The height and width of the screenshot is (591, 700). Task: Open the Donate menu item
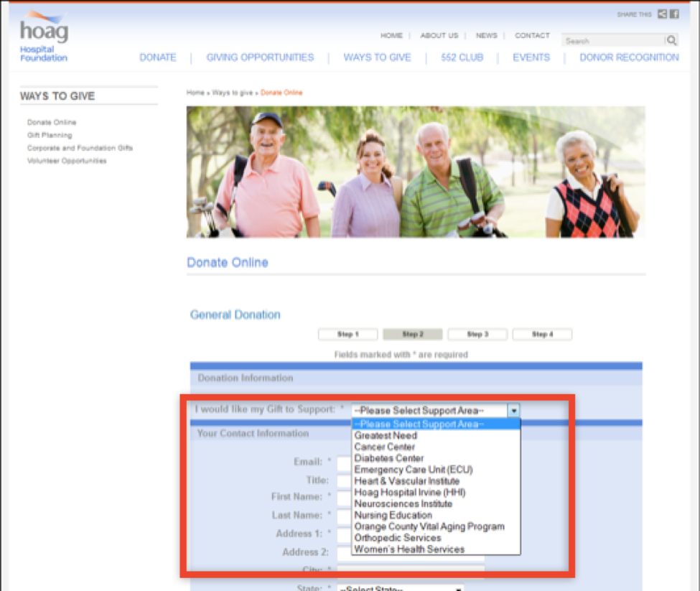(x=158, y=57)
